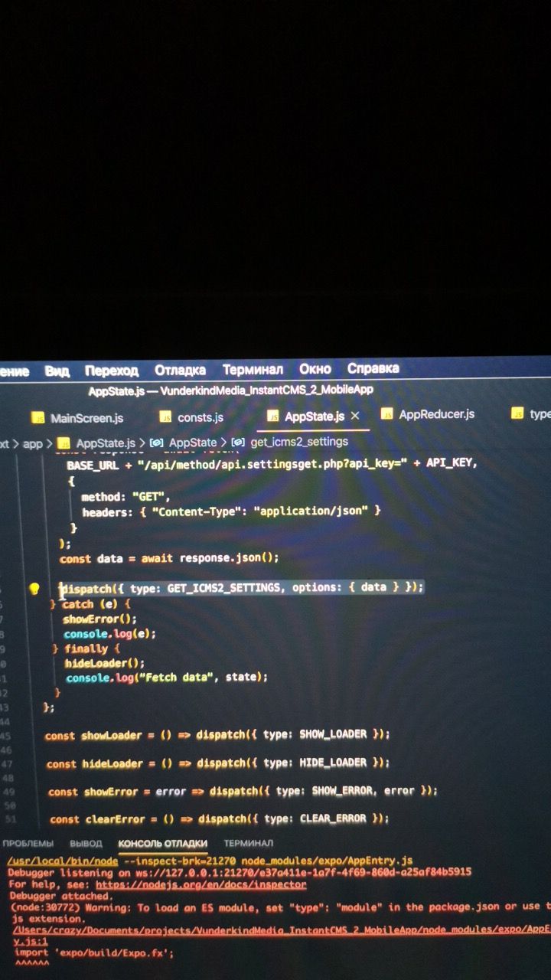This screenshot has width=551, height=980.
Task: Open the Окно menu
Action: pyautogui.click(x=315, y=369)
